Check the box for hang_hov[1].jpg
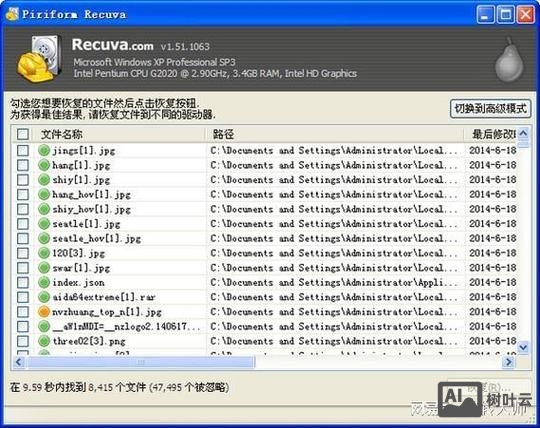 point(23,195)
